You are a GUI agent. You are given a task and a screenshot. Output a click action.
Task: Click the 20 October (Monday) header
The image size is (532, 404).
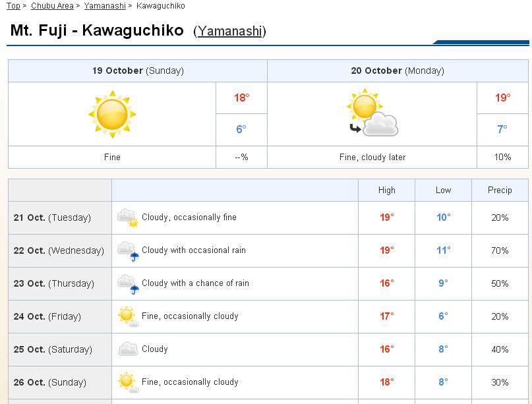click(398, 71)
